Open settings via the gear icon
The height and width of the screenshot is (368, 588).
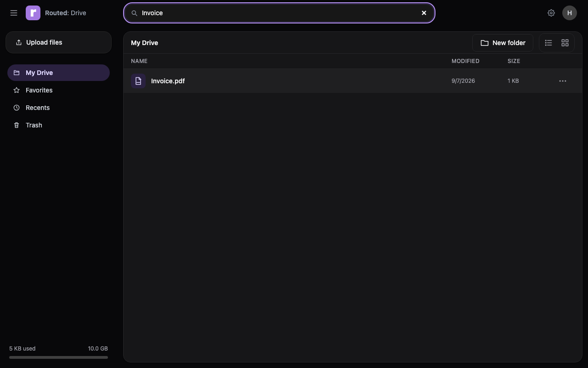tap(551, 13)
